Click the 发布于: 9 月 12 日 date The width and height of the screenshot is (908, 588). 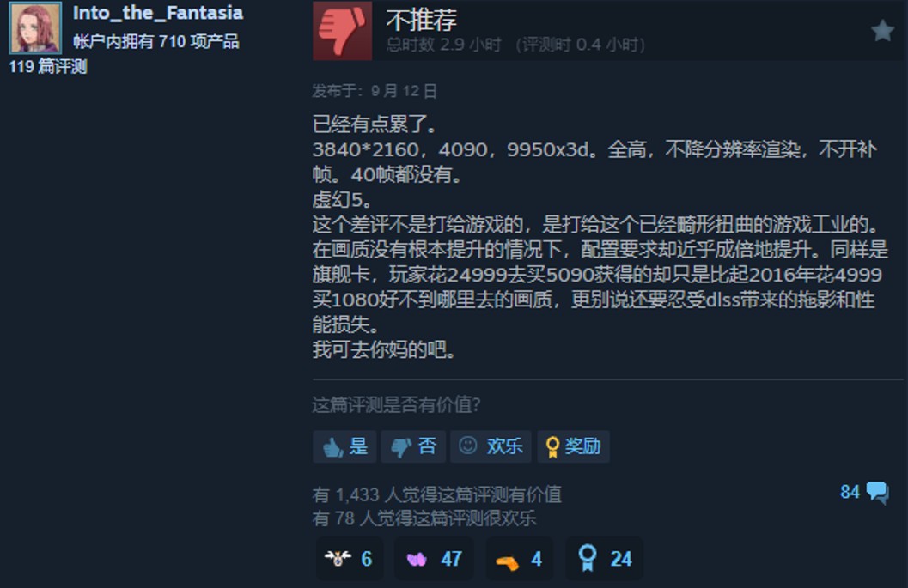pos(375,91)
